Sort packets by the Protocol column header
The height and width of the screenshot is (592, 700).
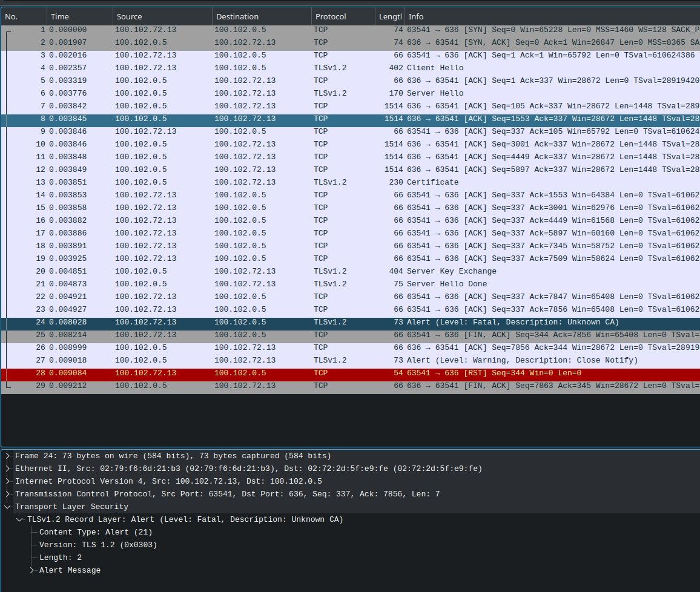tap(343, 16)
